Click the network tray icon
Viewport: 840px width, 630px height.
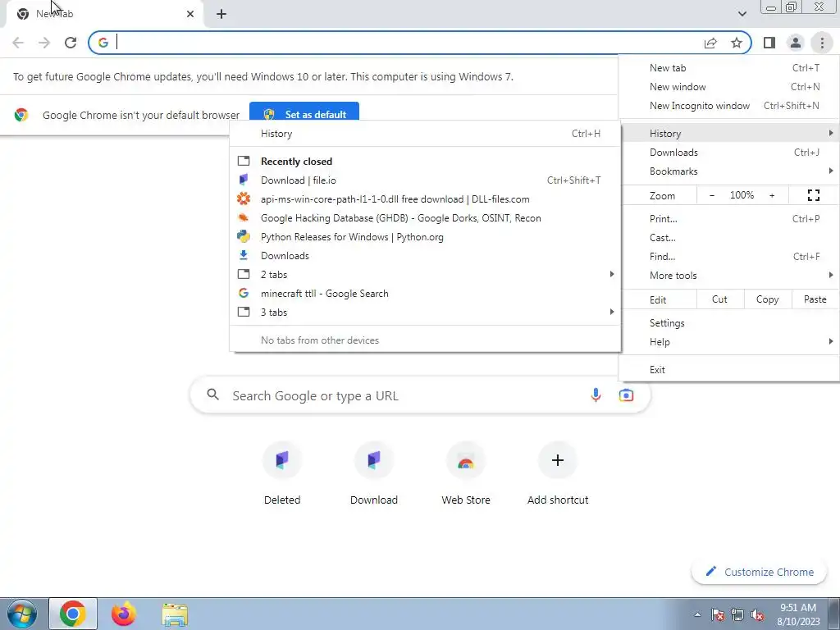(x=737, y=614)
